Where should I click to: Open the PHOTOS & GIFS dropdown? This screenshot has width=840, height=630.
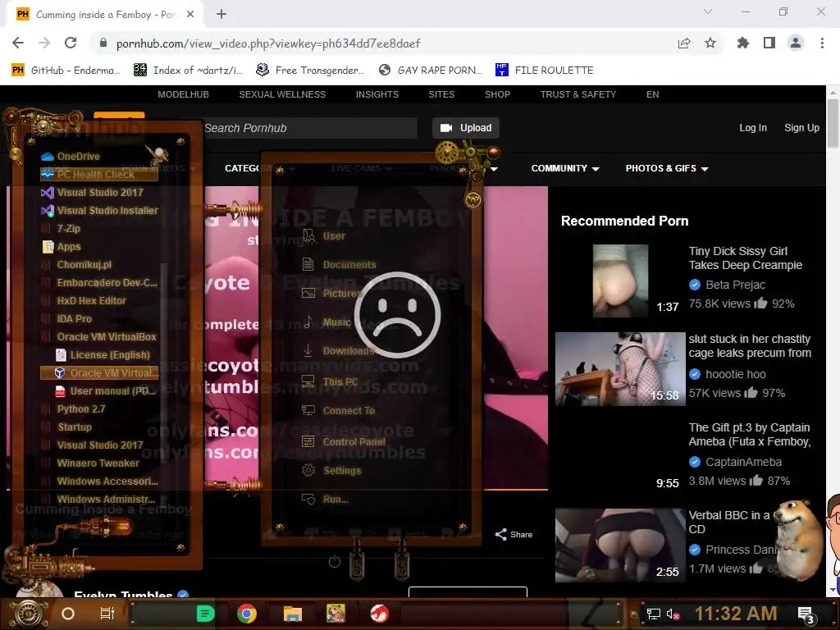pyautogui.click(x=666, y=168)
